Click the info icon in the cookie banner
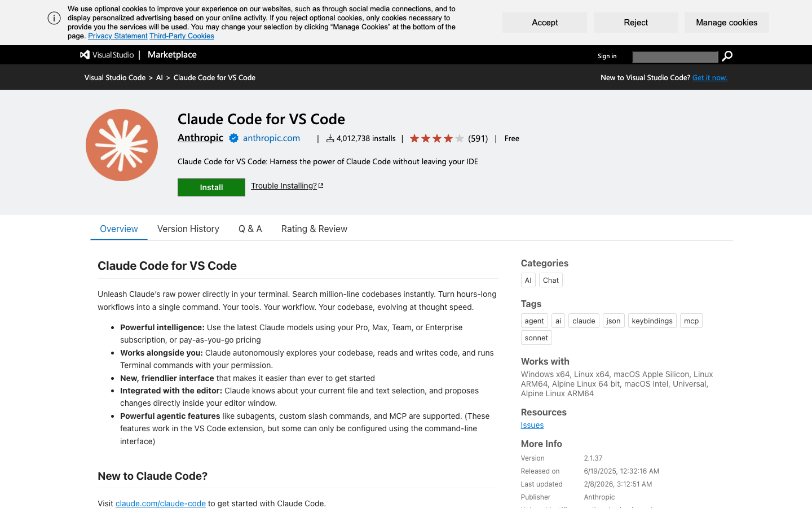Viewport: 812px width, 508px height. 54,17
